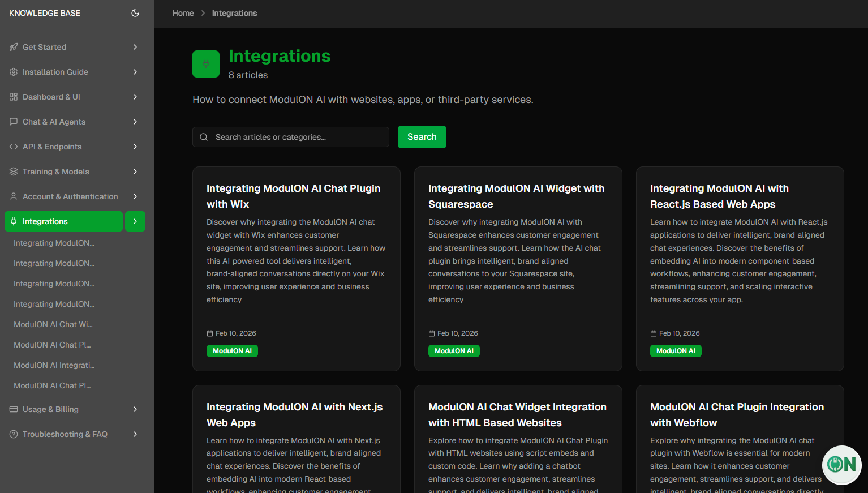
Task: Click inside the search articles input field
Action: (x=290, y=137)
